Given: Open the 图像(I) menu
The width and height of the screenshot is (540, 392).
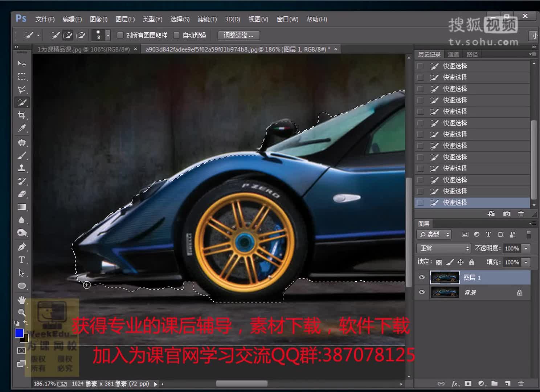Looking at the screenshot, I should pyautogui.click(x=98, y=19).
